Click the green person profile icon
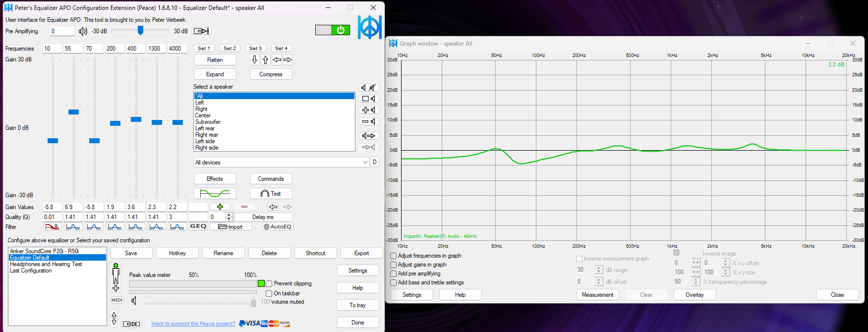868x332 pixels. tap(116, 277)
